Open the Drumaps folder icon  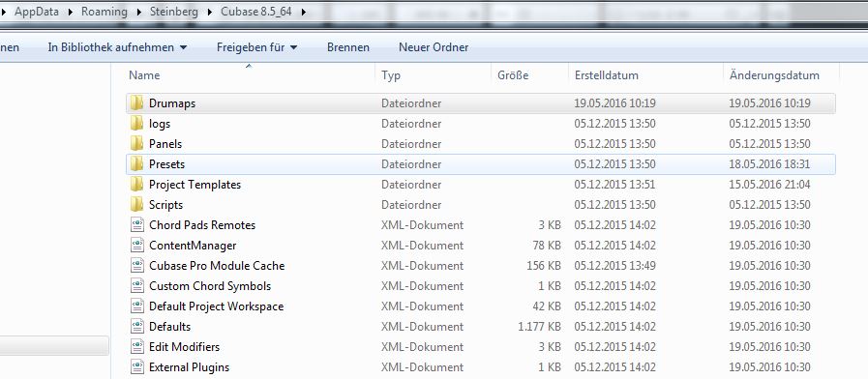click(x=136, y=102)
